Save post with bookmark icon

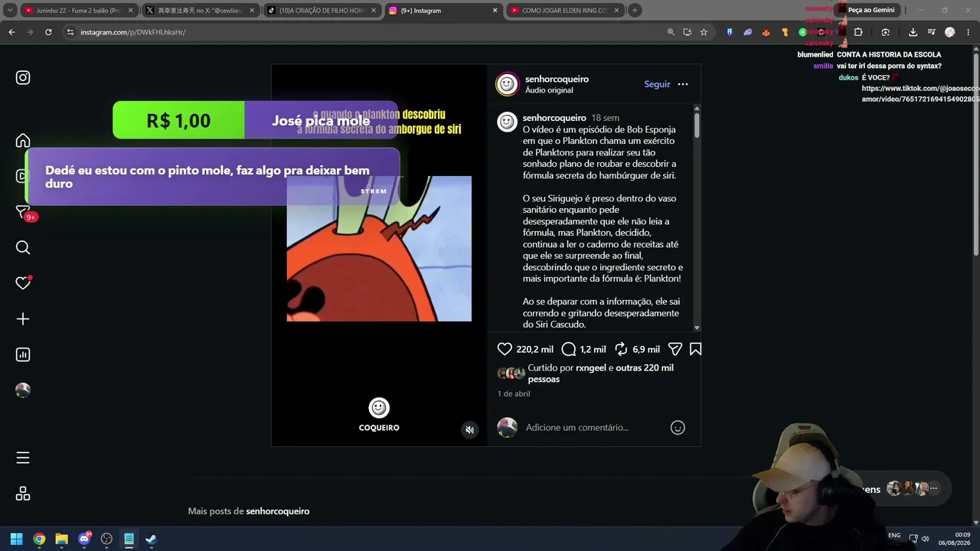pos(695,349)
